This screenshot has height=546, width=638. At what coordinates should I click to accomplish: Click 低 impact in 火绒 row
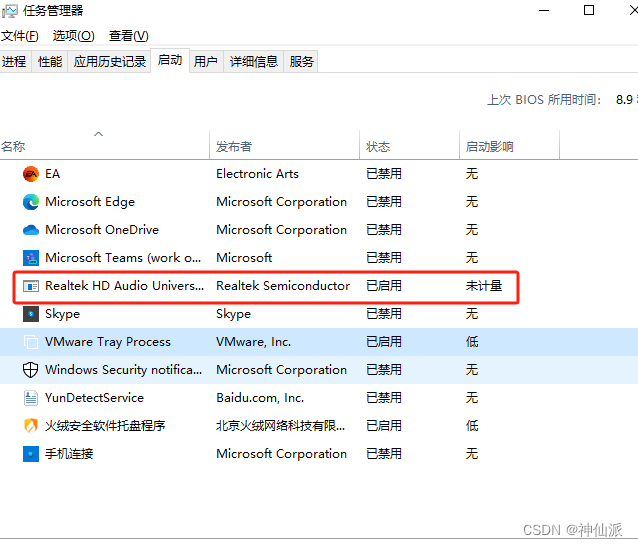(x=472, y=426)
